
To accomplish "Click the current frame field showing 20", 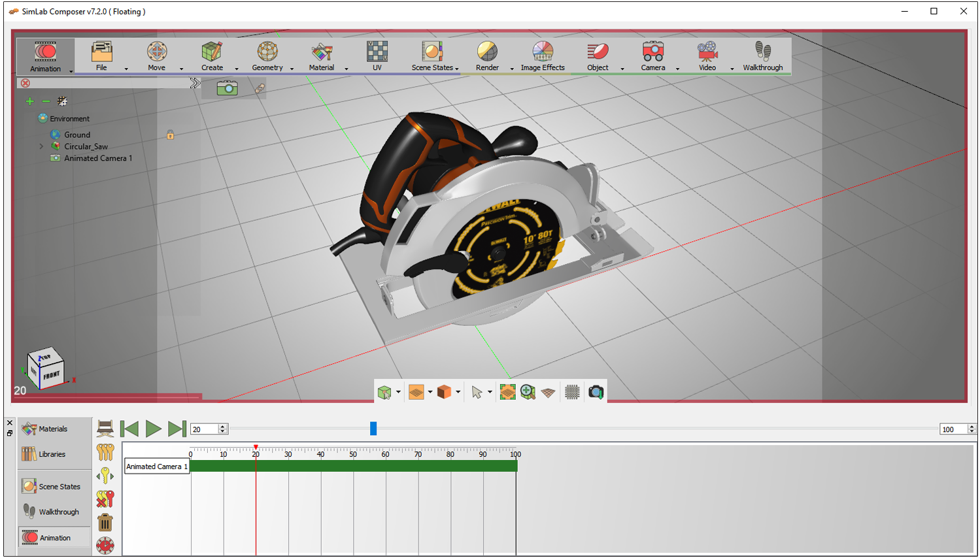I will point(205,429).
